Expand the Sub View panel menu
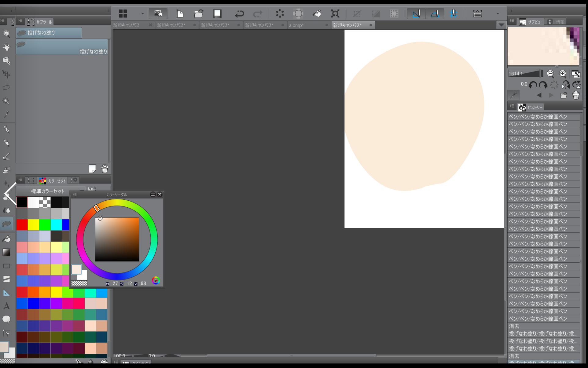This screenshot has height=368, width=588. click(x=512, y=21)
